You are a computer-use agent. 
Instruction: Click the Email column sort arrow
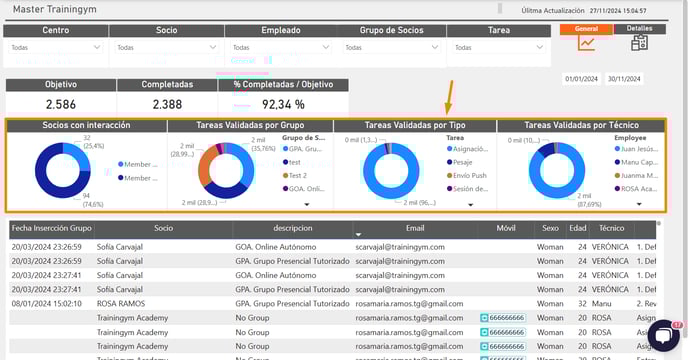[x=358, y=235]
